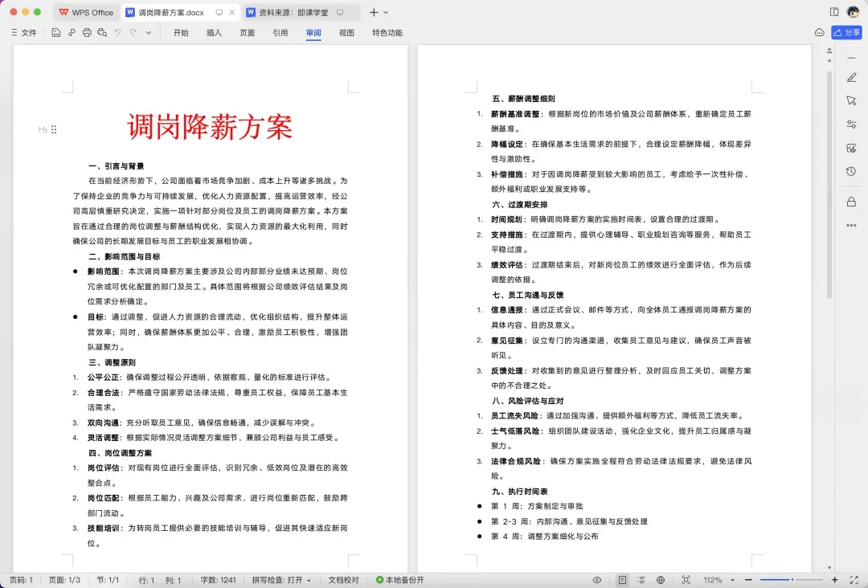Viewport: 868px width, 588px height.
Task: Open the WPS Office home tab
Action: coord(86,12)
